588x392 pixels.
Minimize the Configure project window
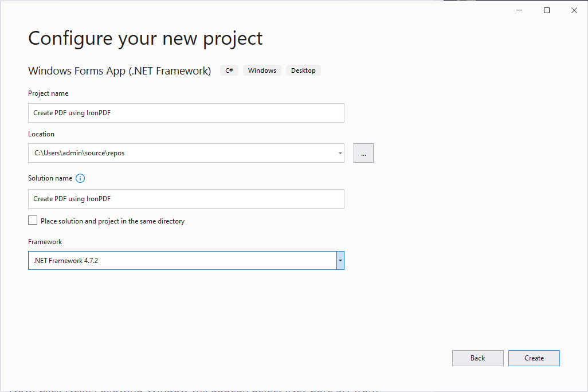tap(519, 10)
